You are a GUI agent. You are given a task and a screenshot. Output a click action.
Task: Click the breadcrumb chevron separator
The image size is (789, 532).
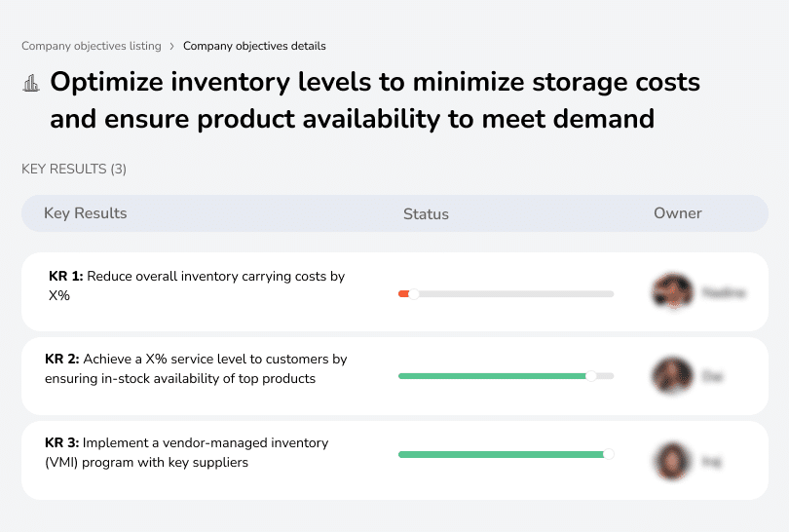point(171,46)
